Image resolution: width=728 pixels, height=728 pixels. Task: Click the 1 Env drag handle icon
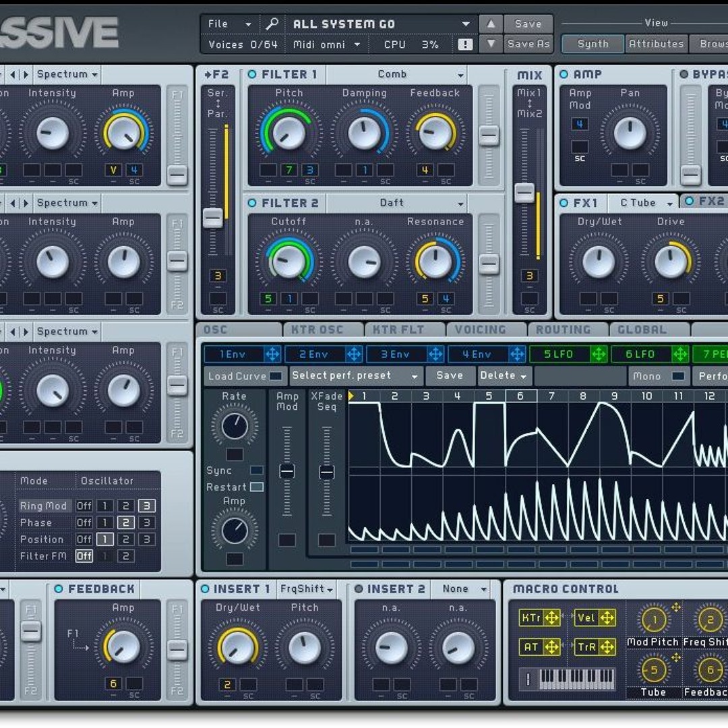click(x=272, y=354)
